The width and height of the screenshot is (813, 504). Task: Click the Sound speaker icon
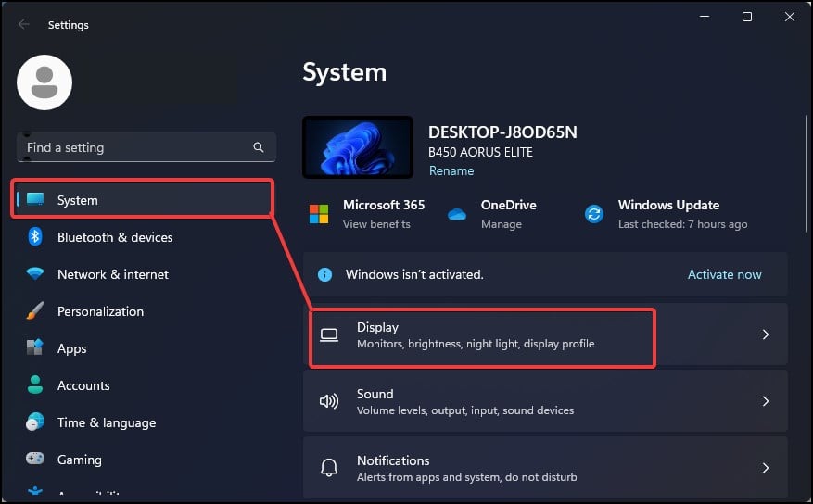329,401
